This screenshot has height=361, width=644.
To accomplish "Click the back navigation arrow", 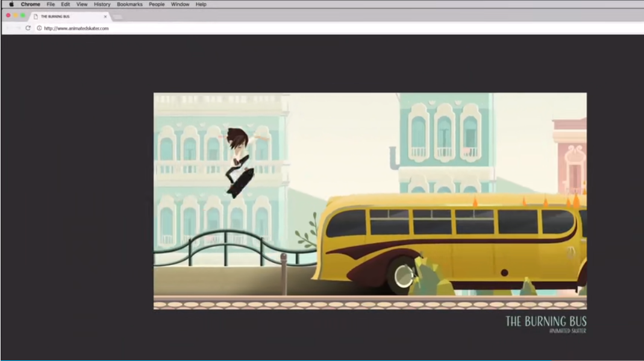I will click(x=8, y=27).
